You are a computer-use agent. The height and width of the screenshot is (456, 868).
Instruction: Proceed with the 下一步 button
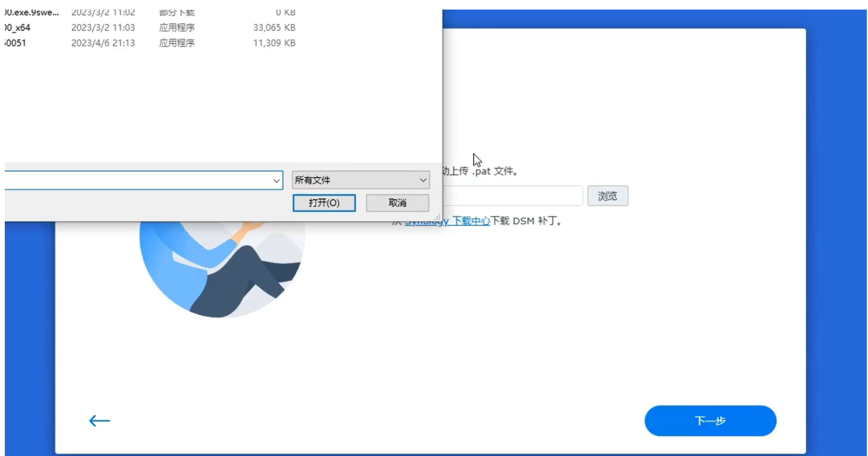710,421
